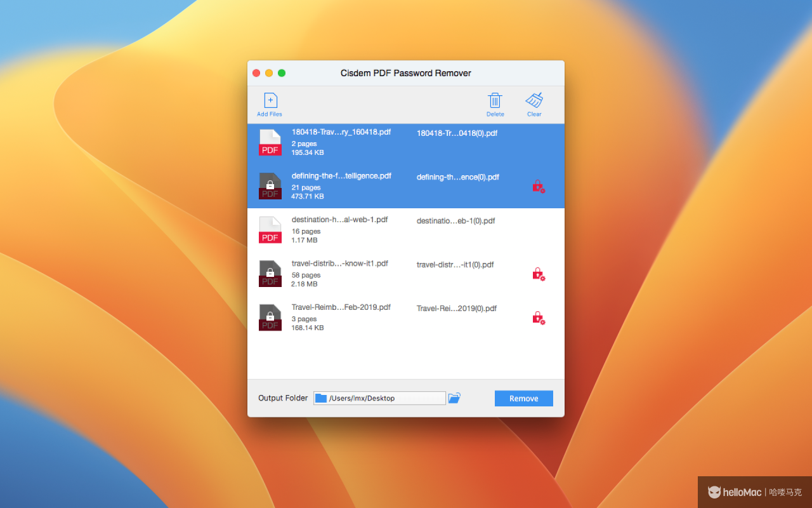Screen dimensions: 812x508
Task: Click the /Users/lmx/Desktop output path field
Action: click(x=379, y=398)
